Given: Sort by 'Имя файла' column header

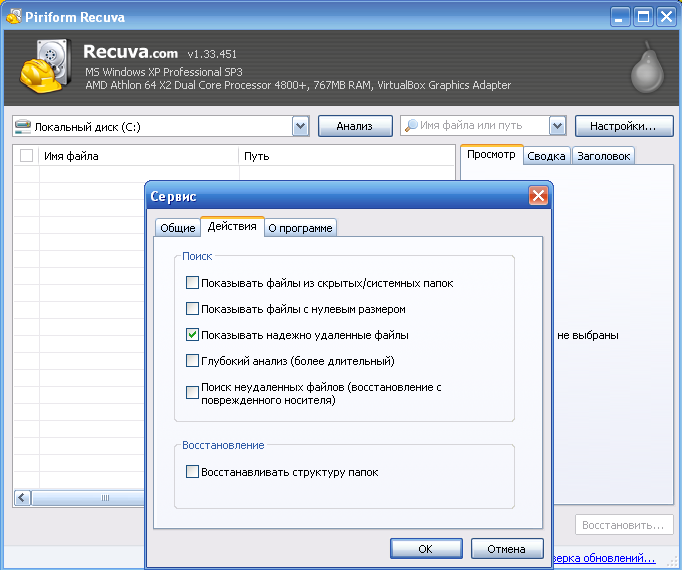Looking at the screenshot, I should (x=139, y=156).
